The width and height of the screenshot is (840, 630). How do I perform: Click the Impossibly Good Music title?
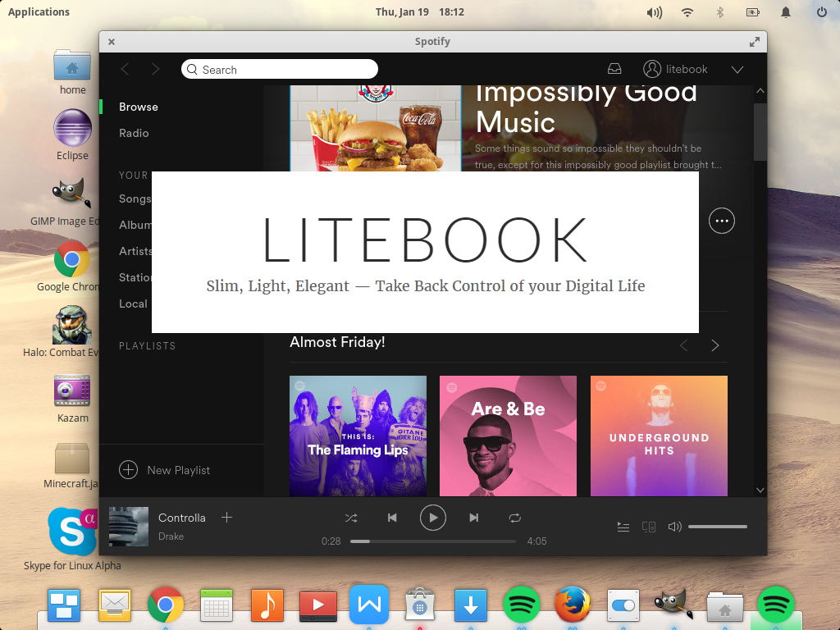tap(586, 109)
